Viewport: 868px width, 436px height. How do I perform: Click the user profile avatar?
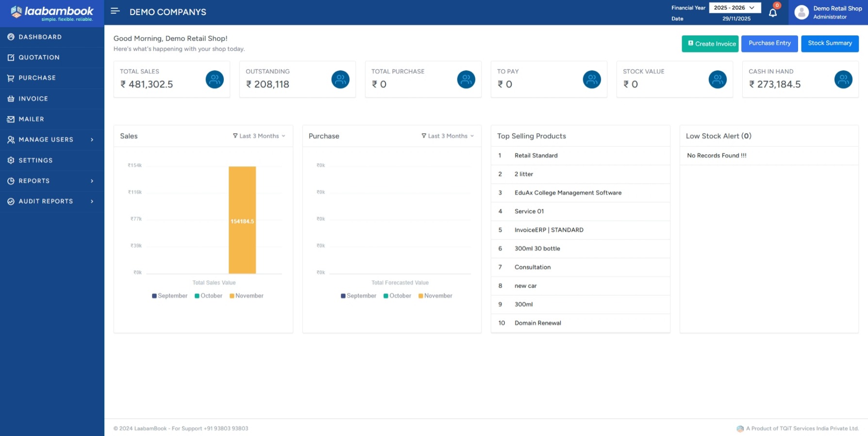801,13
